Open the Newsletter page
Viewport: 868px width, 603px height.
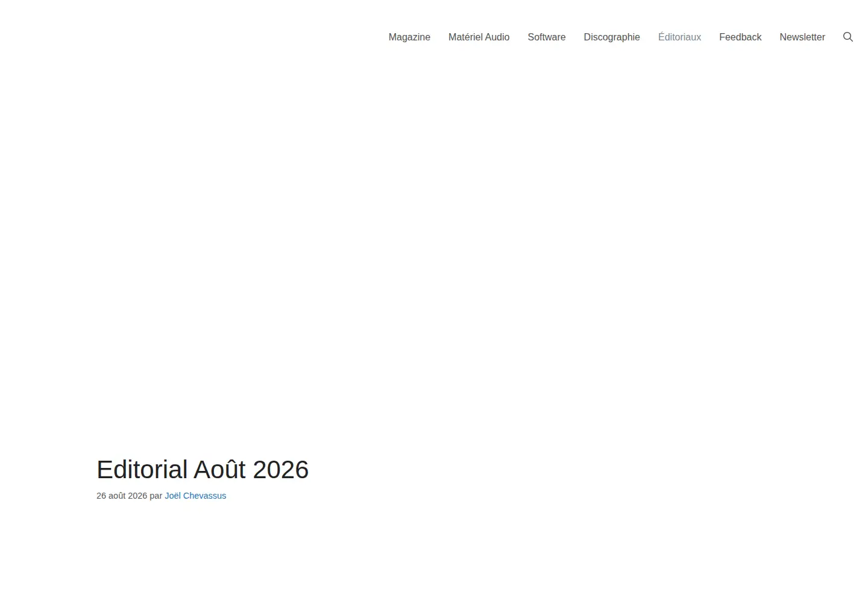(802, 37)
